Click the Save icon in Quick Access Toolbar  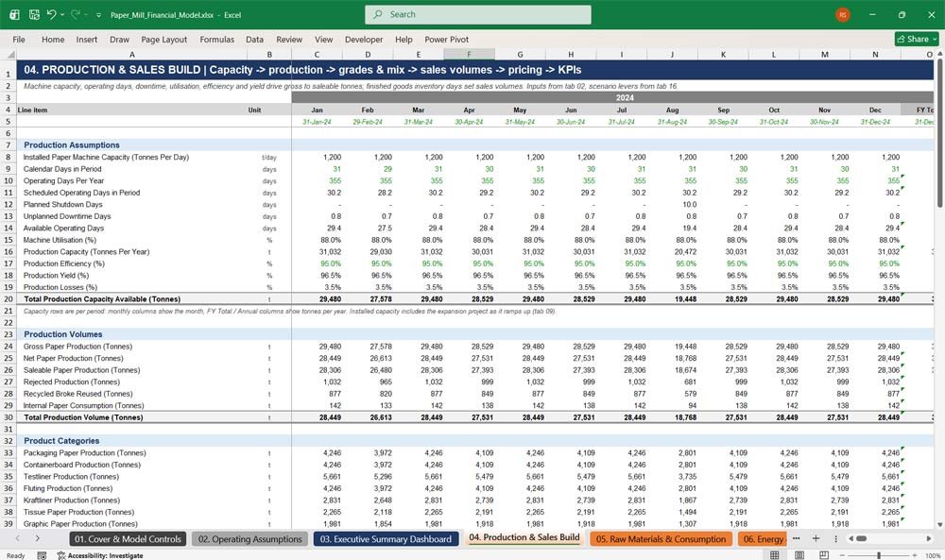(x=34, y=14)
